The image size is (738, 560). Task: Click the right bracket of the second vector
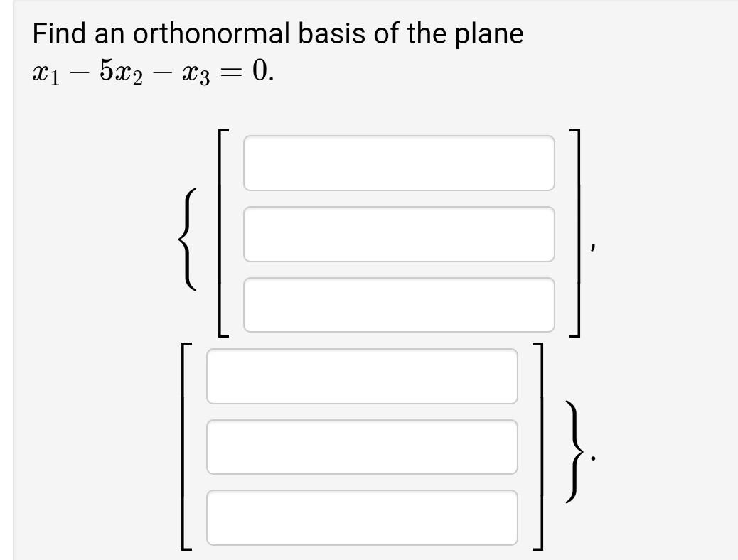(x=540, y=447)
